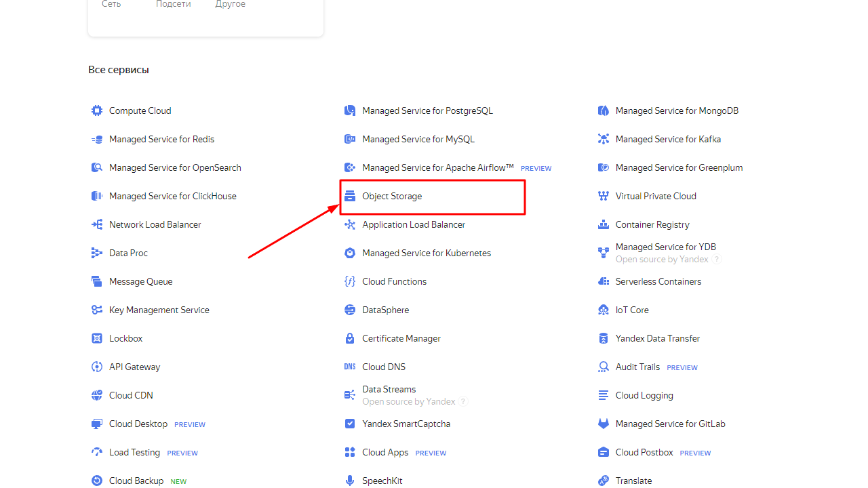The image size is (868, 488).
Task: Click the PostgreSQL service icon
Action: pos(350,110)
